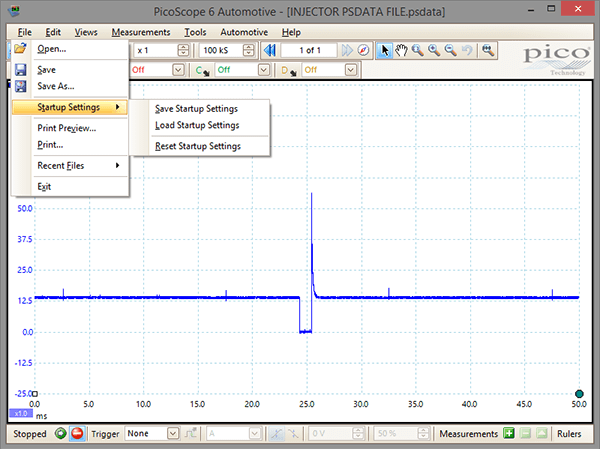Screen dimensions: 600x449
Task: Click the PicoScope app icon in title bar
Action: click(x=15, y=11)
